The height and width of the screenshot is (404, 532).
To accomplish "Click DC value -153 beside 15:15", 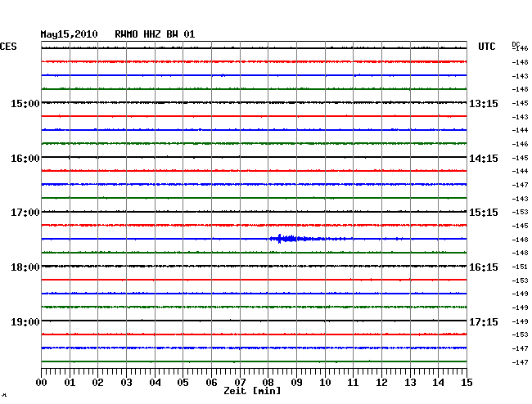I will [520, 212].
